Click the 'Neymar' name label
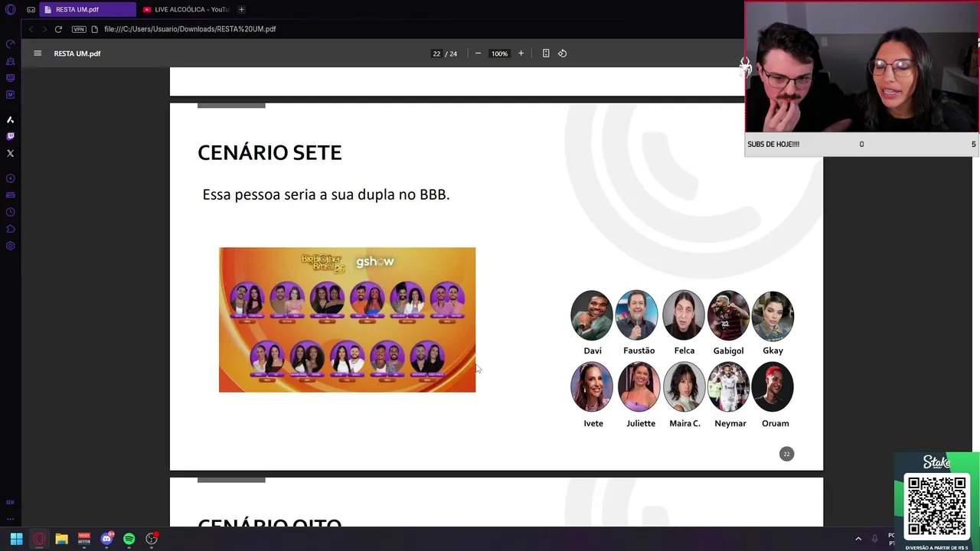This screenshot has width=980, height=551. click(x=730, y=423)
